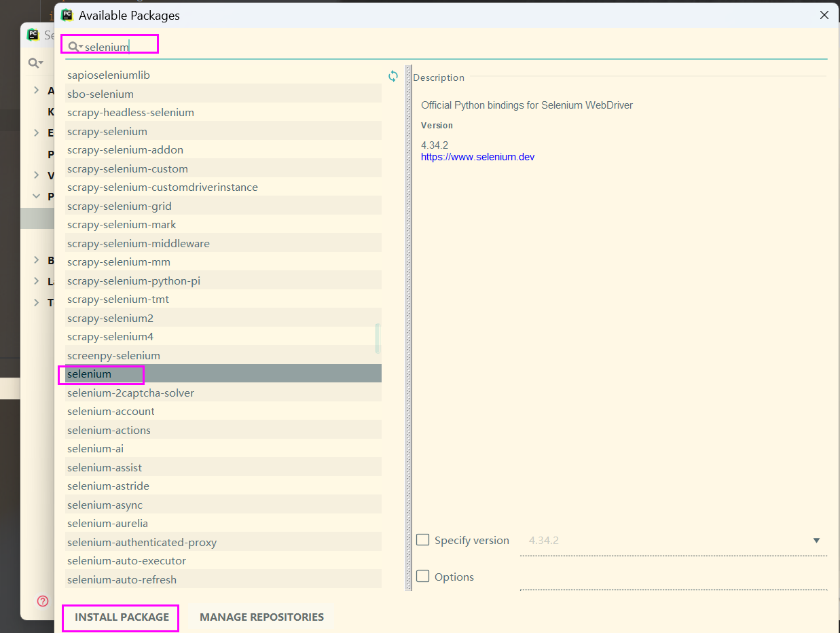The height and width of the screenshot is (633, 840).
Task: Select scrapy-selenium-customdriverinstance package
Action: point(223,187)
